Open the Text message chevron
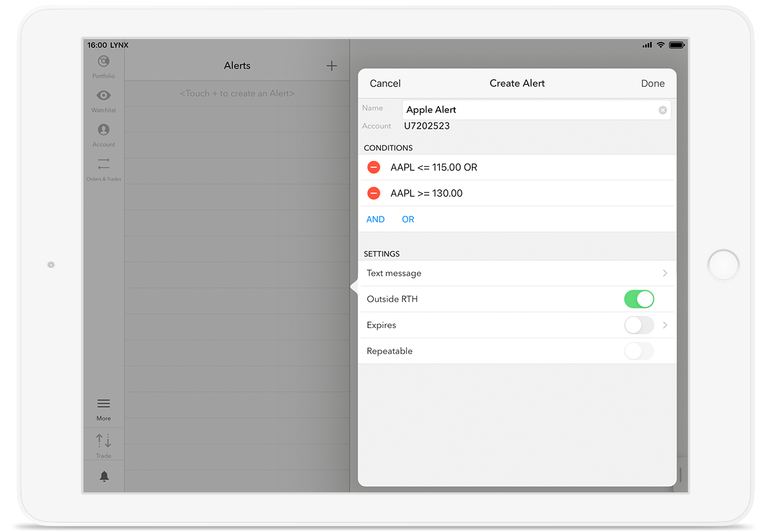The width and height of the screenshot is (769, 532). pos(665,273)
